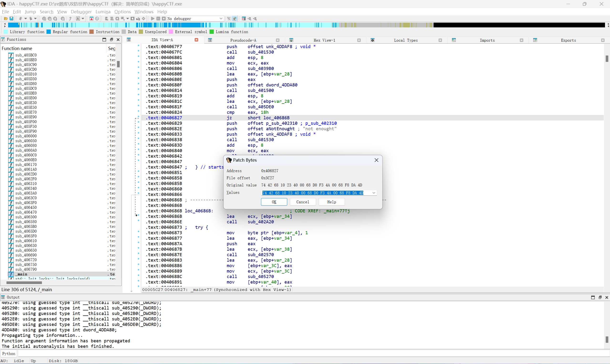Screen dimensions: 610x364
Task: Switch to the Pseudocode-A tab
Action: (243, 40)
